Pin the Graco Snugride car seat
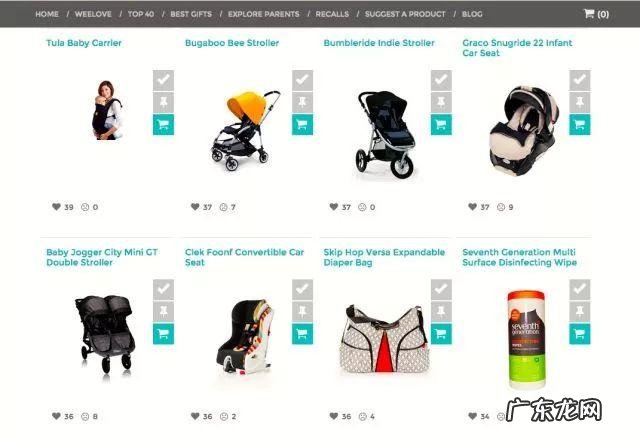640x439 pixels. (x=580, y=102)
